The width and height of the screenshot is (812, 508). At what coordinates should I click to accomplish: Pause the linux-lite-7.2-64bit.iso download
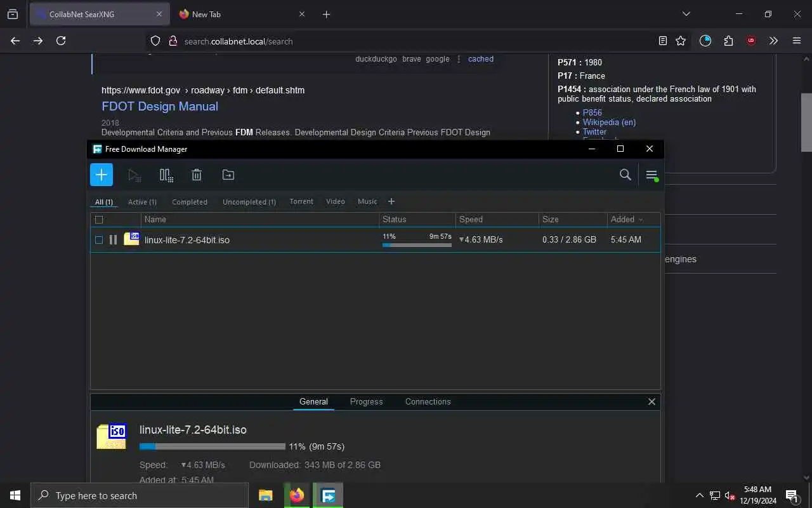point(113,239)
